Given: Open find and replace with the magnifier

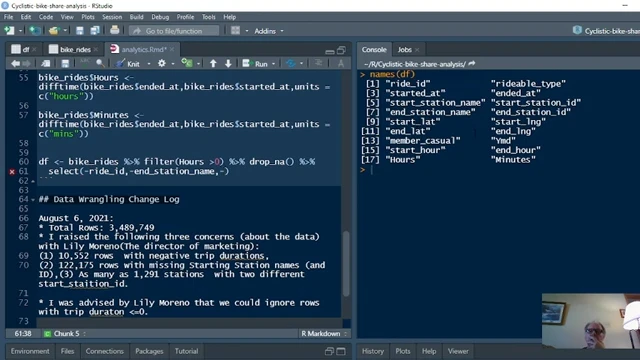Looking at the screenshot, I should (100, 63).
